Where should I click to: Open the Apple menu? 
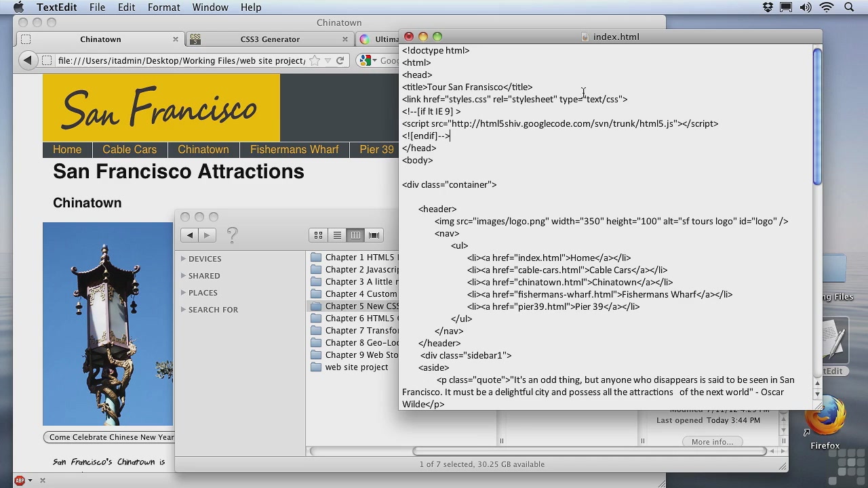[18, 7]
